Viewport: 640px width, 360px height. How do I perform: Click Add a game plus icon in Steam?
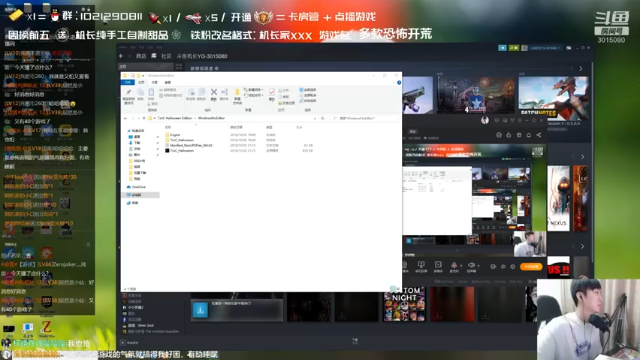tap(123, 343)
